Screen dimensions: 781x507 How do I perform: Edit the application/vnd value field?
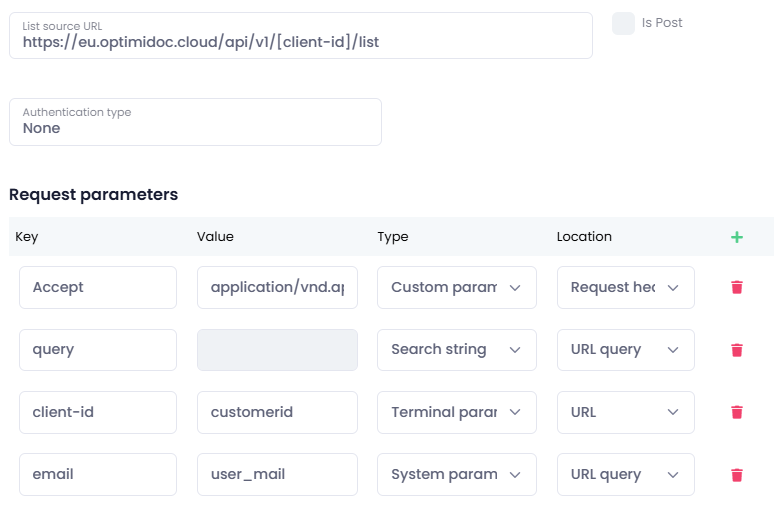(277, 287)
